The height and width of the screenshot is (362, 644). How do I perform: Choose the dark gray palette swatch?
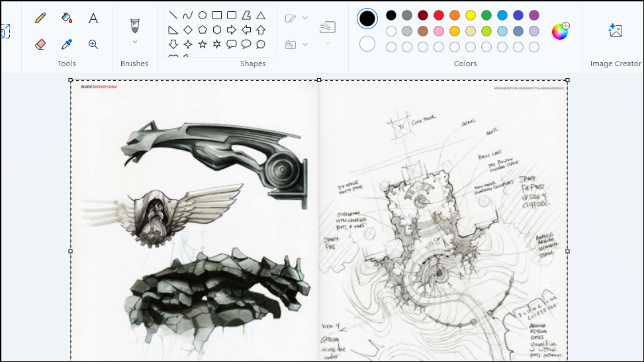407,16
